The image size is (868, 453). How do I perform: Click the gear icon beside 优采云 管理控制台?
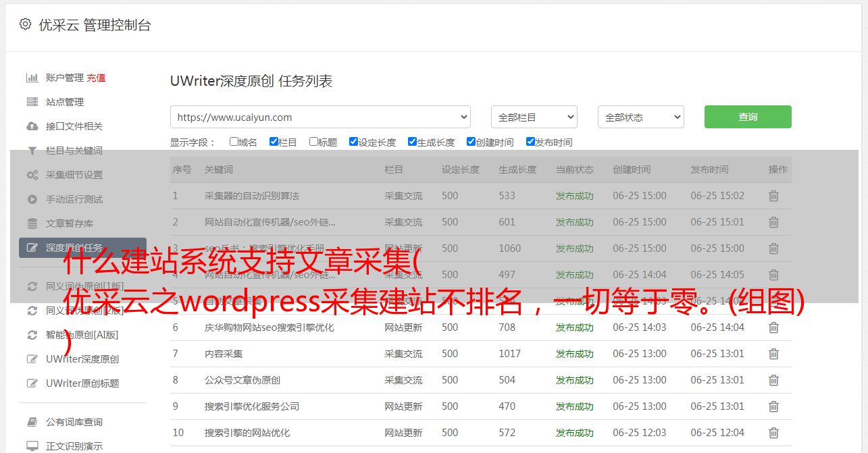(25, 24)
